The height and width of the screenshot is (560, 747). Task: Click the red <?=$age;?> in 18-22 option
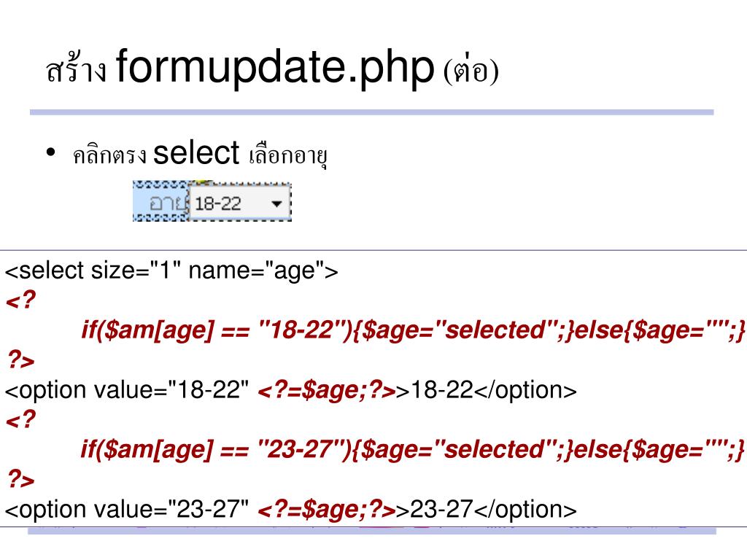[327, 390]
